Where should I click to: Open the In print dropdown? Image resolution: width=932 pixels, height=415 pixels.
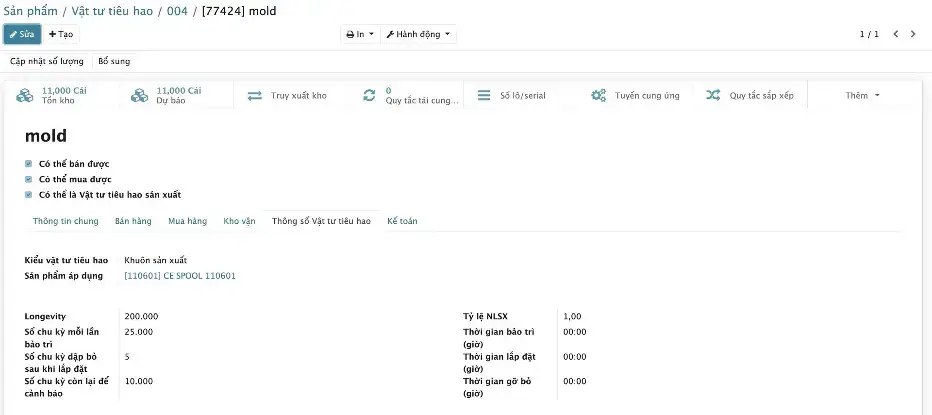click(359, 34)
